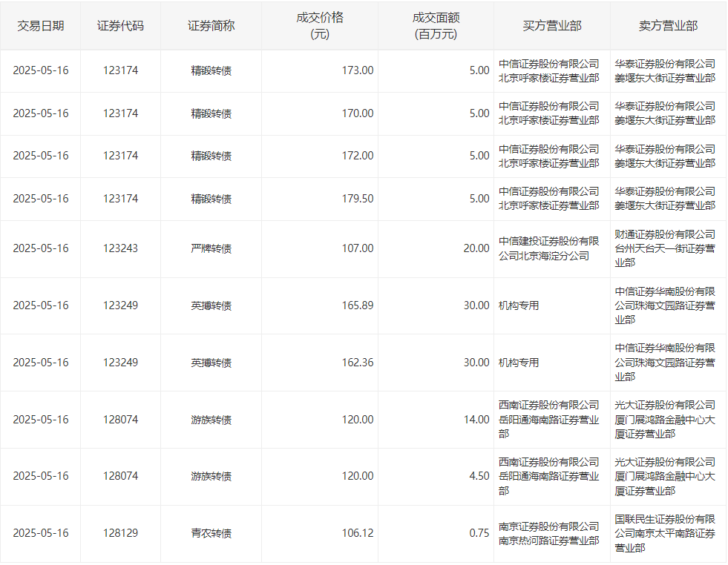Click the 证券简称 column header
Image resolution: width=728 pixels, height=565 pixels.
tap(211, 26)
